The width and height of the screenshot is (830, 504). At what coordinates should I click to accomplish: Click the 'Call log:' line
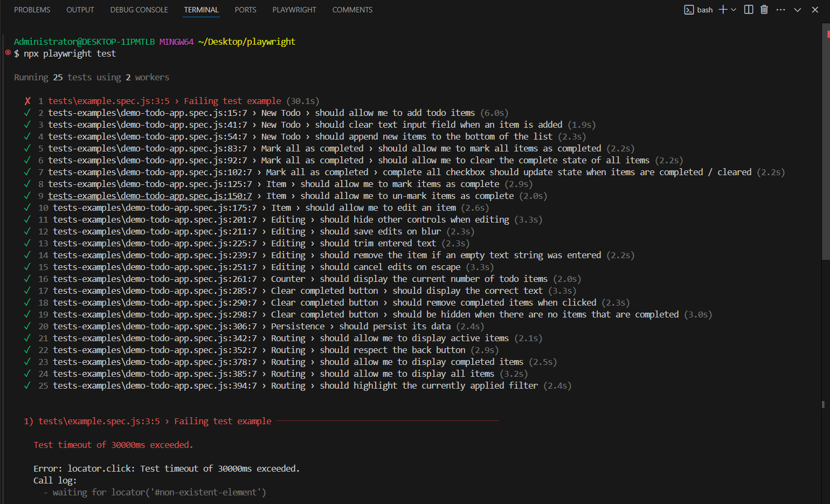55,480
